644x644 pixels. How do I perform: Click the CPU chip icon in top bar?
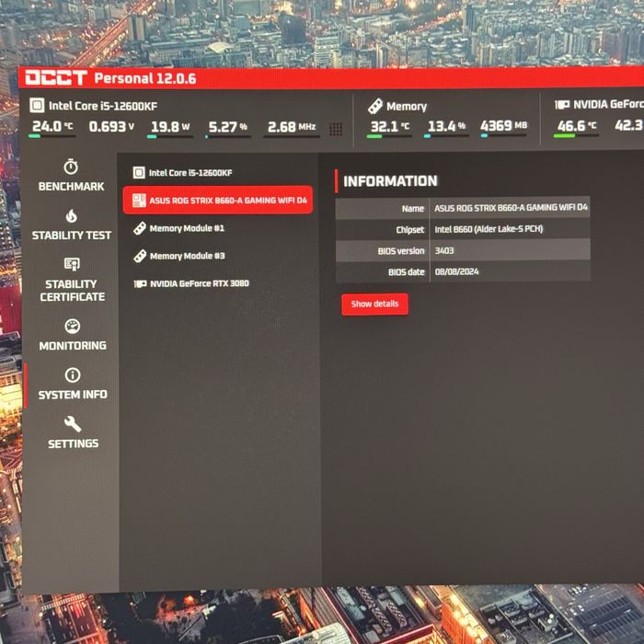pos(37,106)
